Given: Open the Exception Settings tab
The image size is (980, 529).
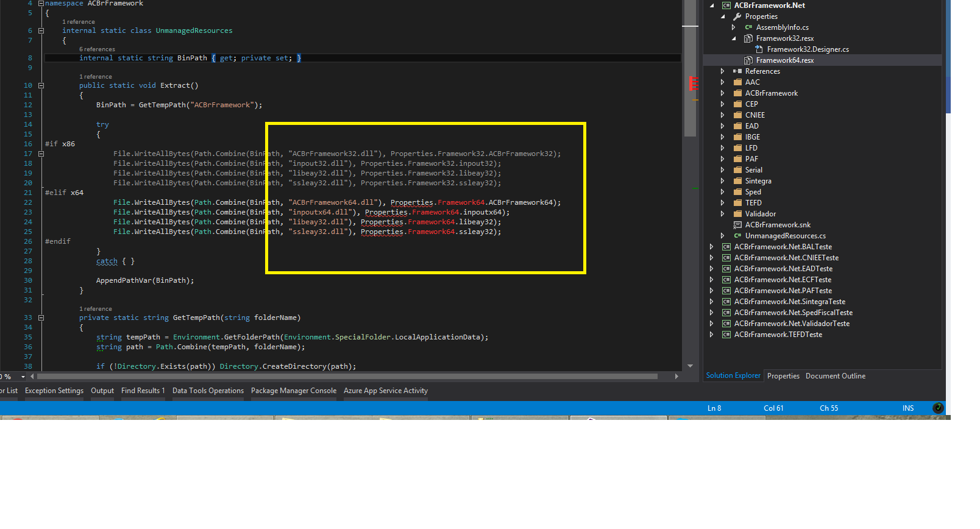Looking at the screenshot, I should click(54, 391).
